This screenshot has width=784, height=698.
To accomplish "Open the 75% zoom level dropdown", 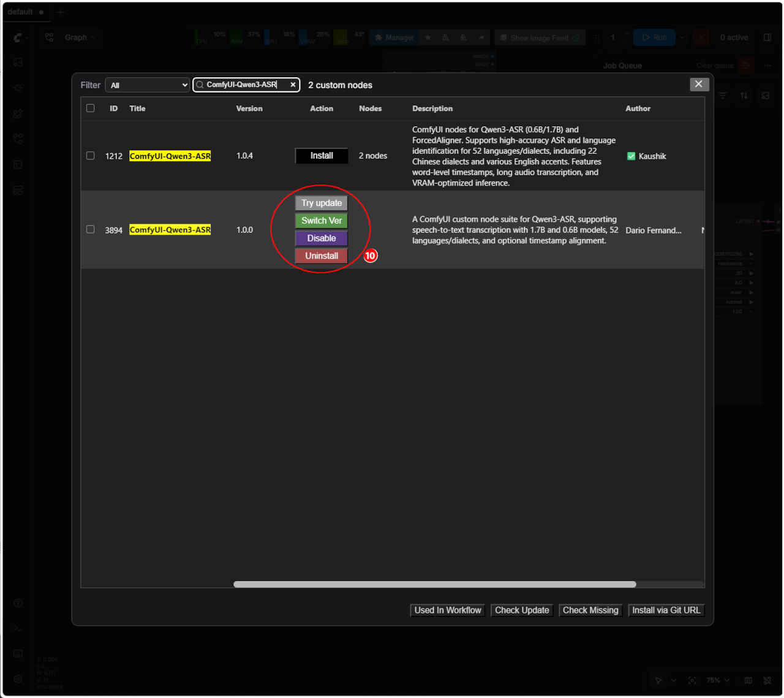I will coord(718,680).
